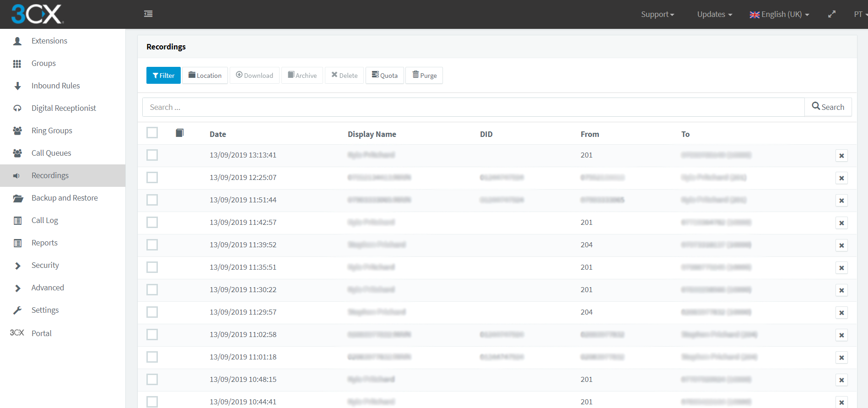Open Purge with the trash bin button
The width and height of the screenshot is (868, 408).
point(424,76)
